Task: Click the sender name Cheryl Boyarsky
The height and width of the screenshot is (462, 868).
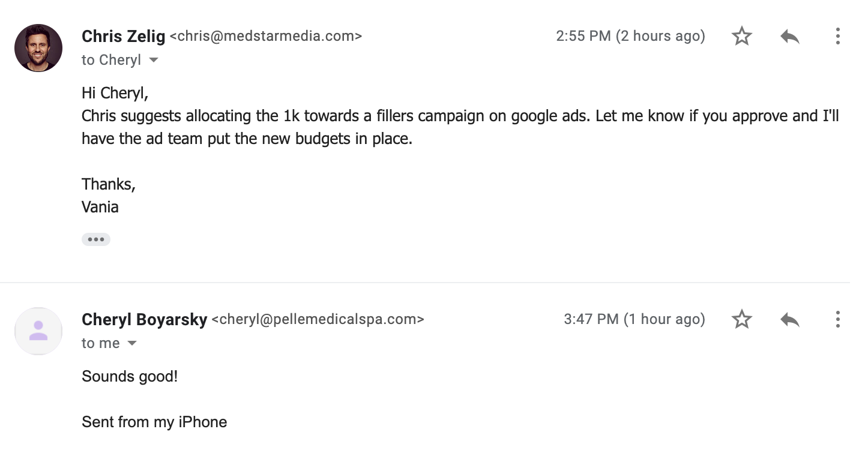Action: [x=144, y=319]
